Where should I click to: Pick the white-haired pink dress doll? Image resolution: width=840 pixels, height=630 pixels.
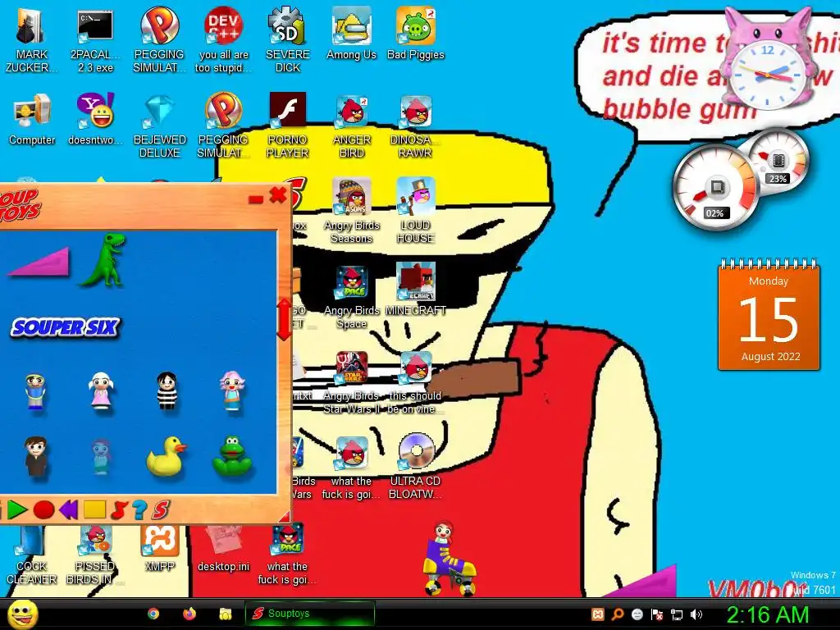[101, 391]
